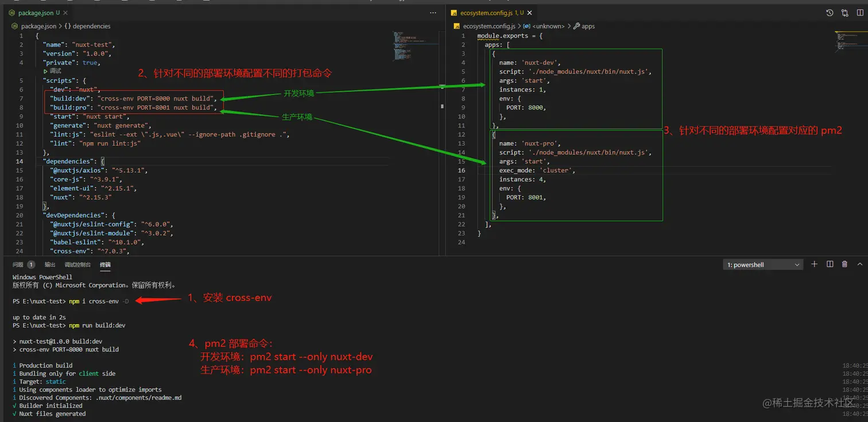
Task: Close the ecosystem.config.js tab
Action: 529,13
